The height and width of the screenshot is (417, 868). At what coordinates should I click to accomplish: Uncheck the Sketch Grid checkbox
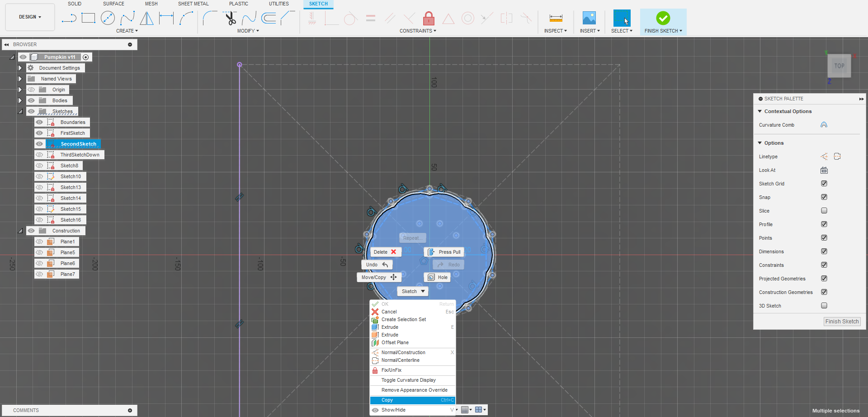coord(824,184)
